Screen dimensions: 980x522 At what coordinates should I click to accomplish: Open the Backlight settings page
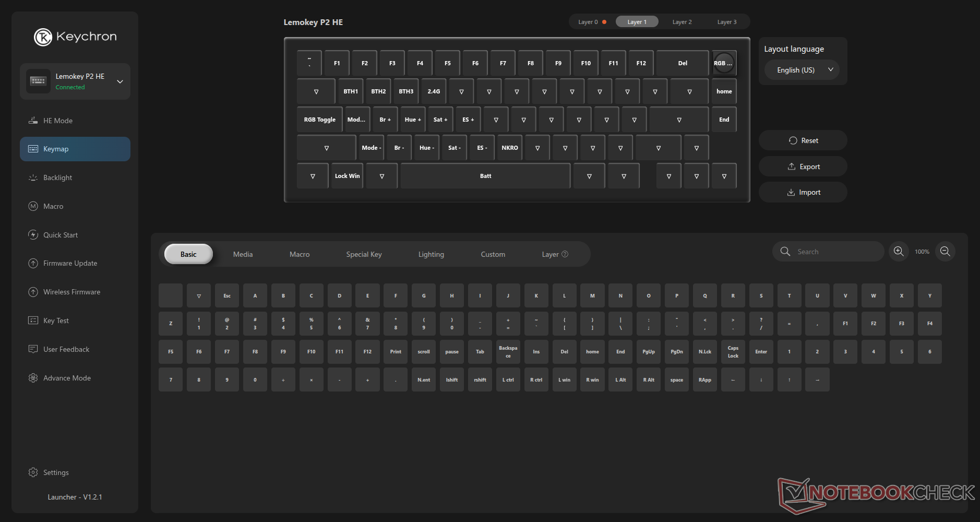[x=57, y=177]
